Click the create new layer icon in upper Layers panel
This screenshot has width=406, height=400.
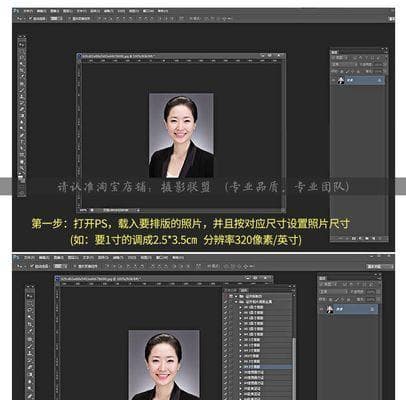[373, 238]
